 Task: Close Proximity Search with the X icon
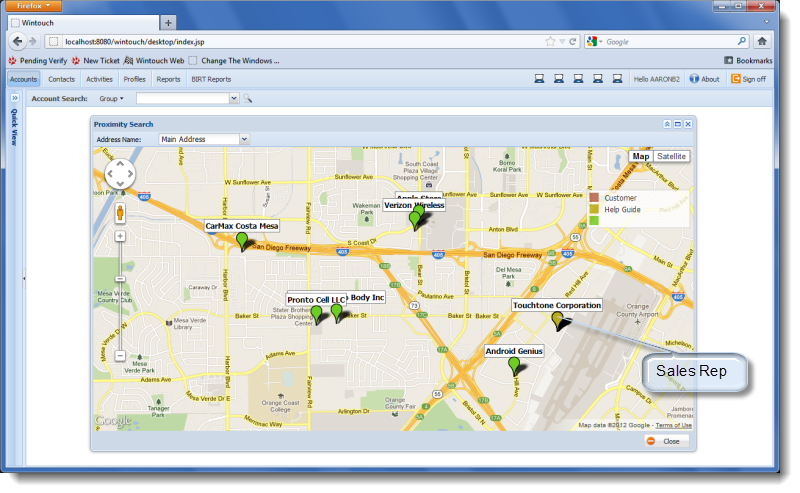688,124
